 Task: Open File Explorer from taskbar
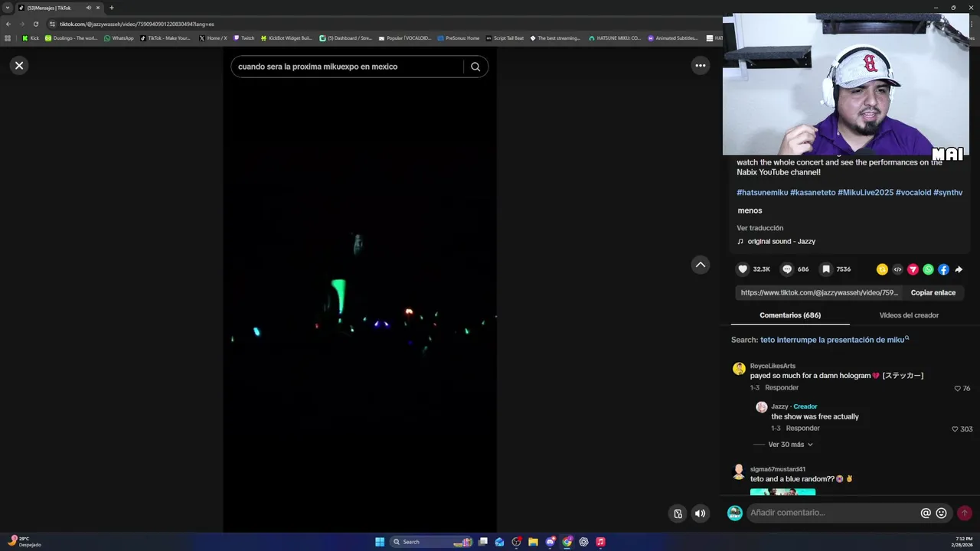point(533,542)
